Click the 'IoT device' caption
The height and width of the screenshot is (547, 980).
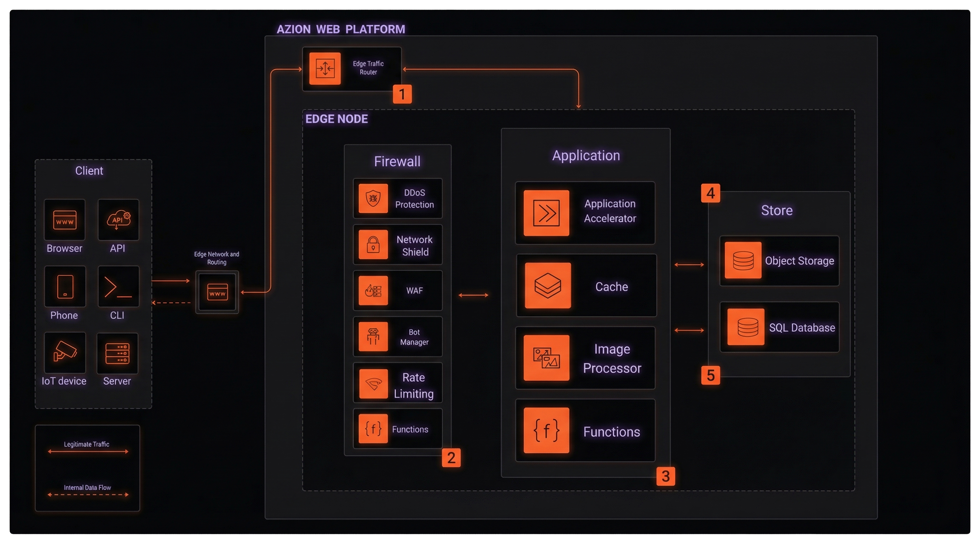[64, 381]
